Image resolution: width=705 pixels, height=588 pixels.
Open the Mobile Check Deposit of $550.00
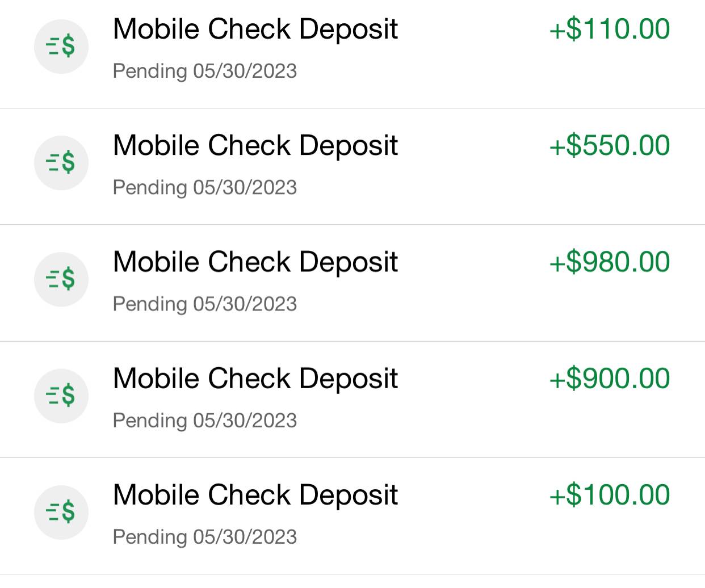pos(255,145)
